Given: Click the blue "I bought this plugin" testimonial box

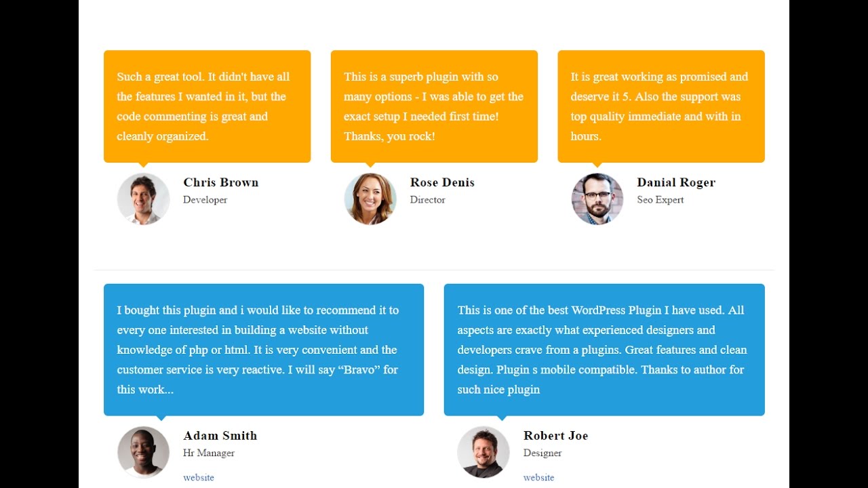Looking at the screenshot, I should coord(264,350).
